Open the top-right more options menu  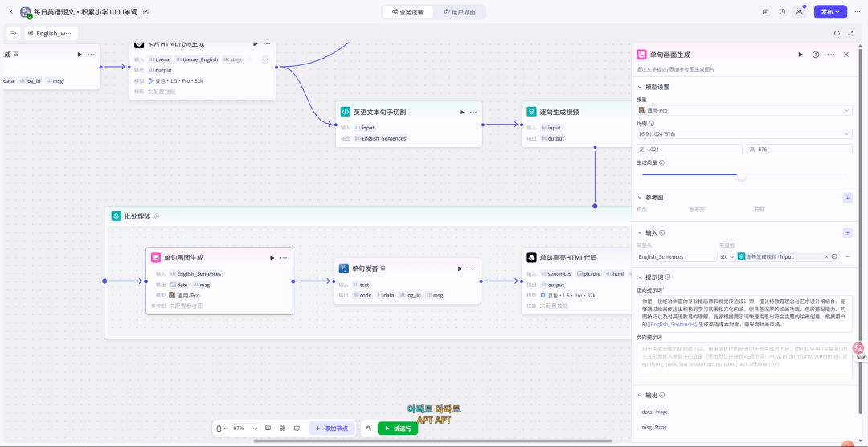coord(858,11)
